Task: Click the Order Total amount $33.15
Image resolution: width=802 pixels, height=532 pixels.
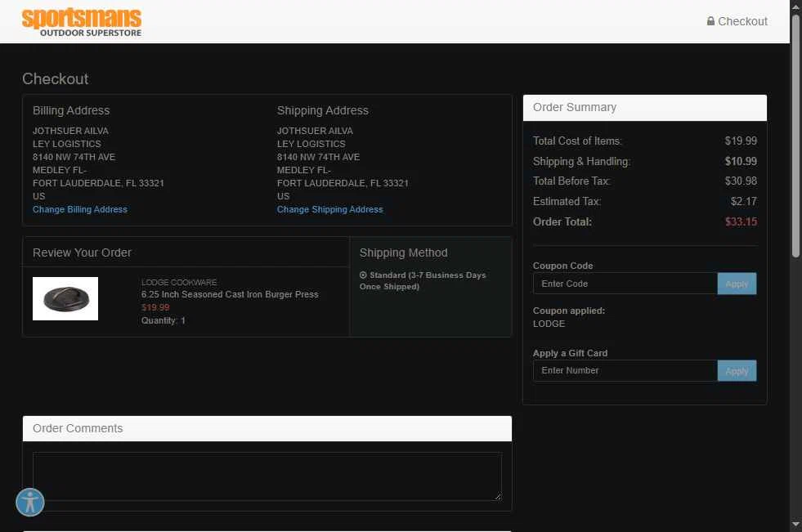Action: point(742,221)
